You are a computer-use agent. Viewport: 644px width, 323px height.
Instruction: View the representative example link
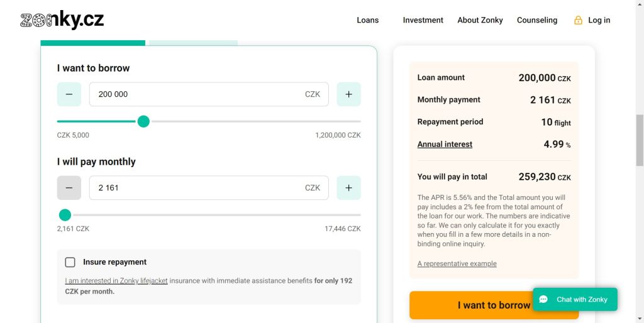click(x=457, y=264)
